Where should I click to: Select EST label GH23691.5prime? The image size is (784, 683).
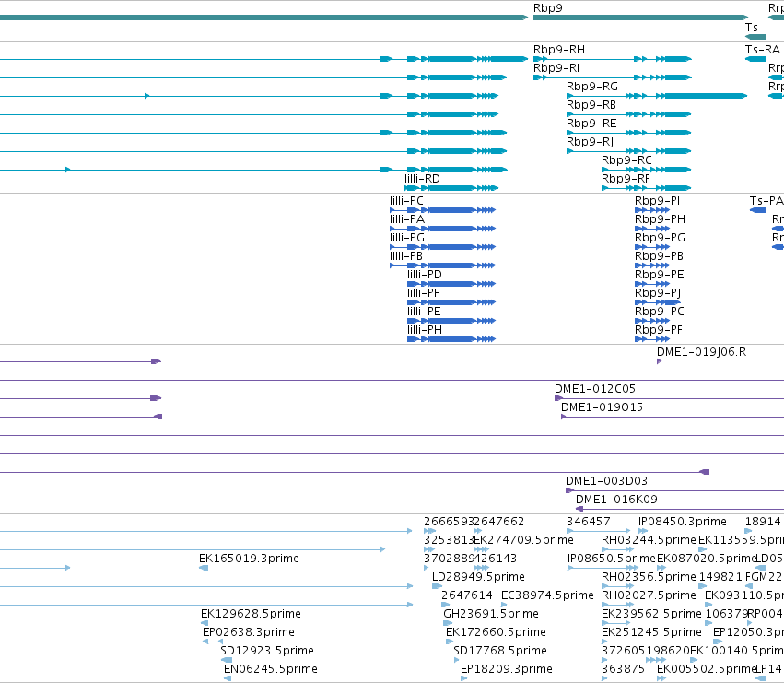[x=491, y=614]
